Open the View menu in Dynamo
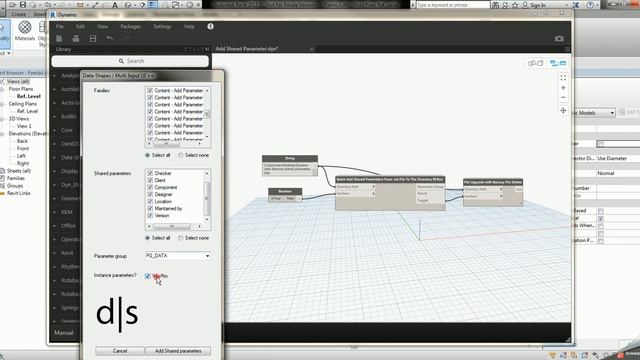This screenshot has height=360, width=640. tap(102, 27)
